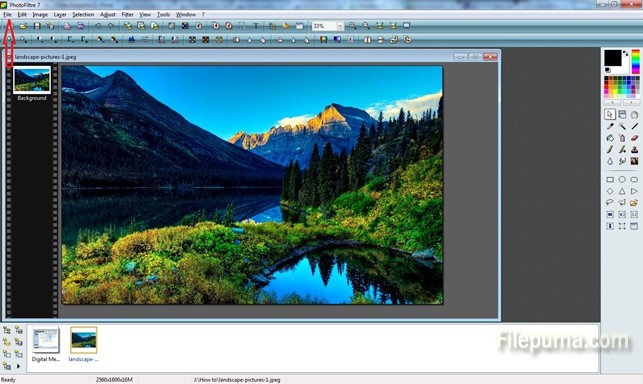This screenshot has width=643, height=384.
Task: Select the Rounded rectangle selection shape
Action: point(634,179)
